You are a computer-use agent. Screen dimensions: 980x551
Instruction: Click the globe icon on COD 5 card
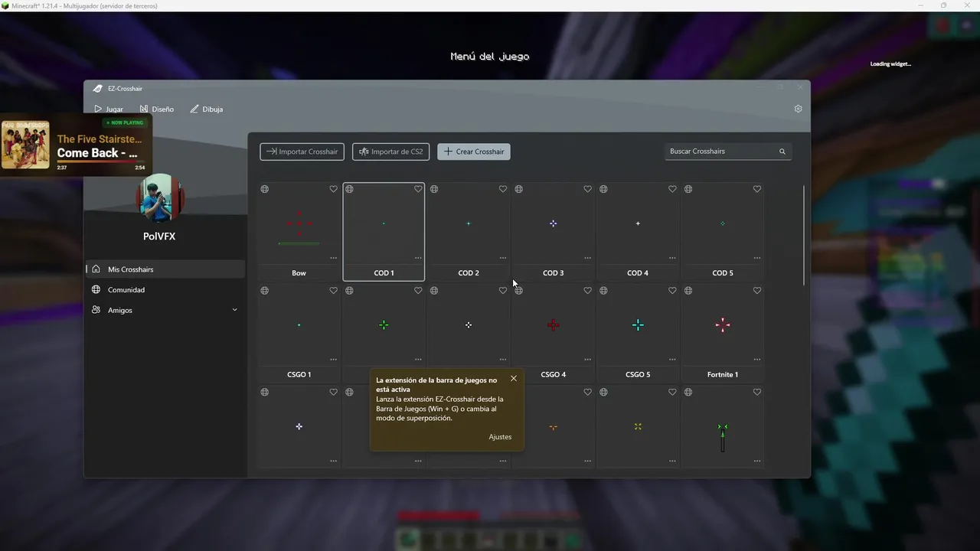click(688, 189)
